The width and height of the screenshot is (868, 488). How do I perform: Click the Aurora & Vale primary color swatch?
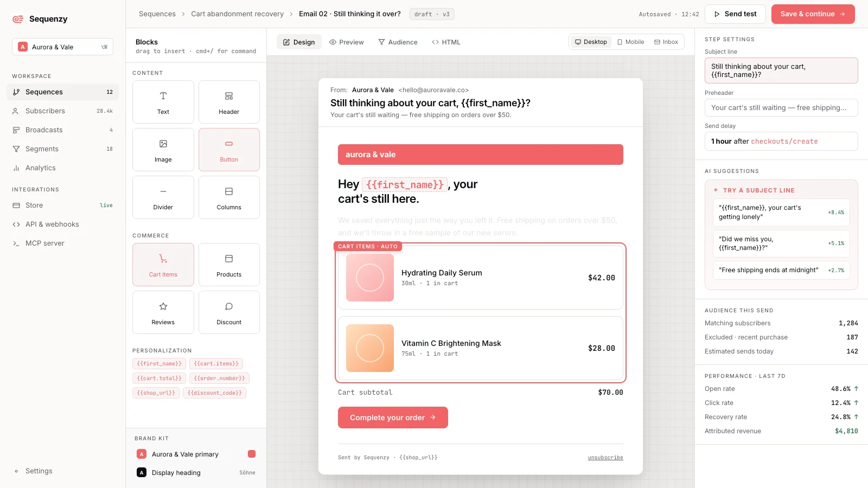click(x=252, y=454)
